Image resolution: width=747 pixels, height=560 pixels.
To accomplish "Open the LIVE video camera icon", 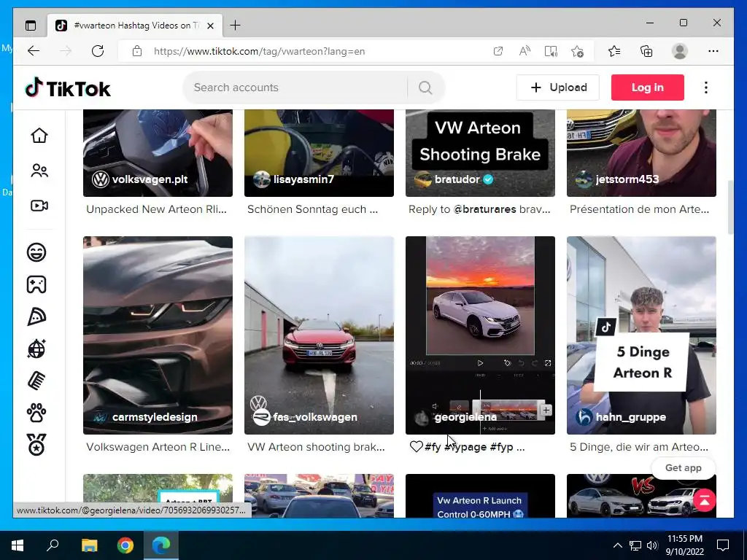I will coord(39,206).
